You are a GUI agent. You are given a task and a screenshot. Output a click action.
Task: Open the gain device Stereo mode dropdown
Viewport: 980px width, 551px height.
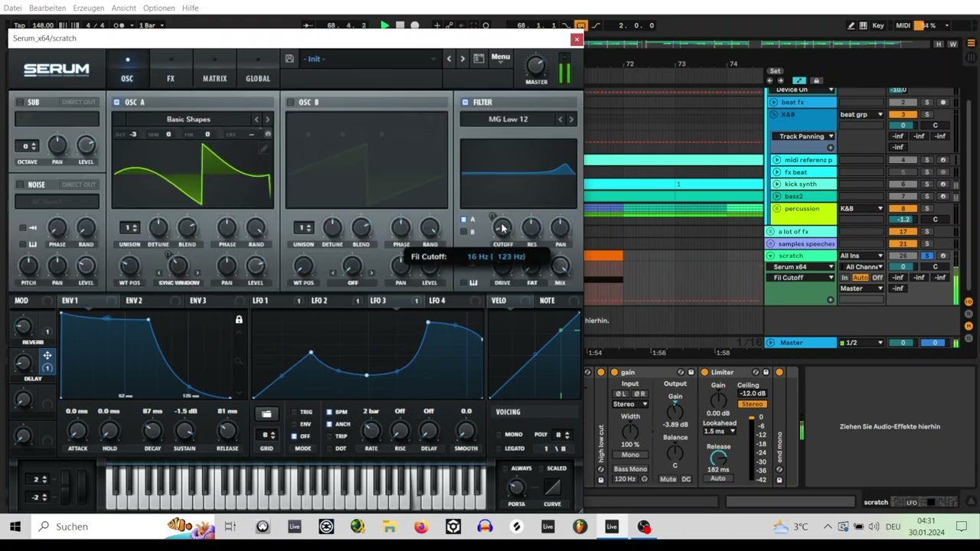coord(630,404)
